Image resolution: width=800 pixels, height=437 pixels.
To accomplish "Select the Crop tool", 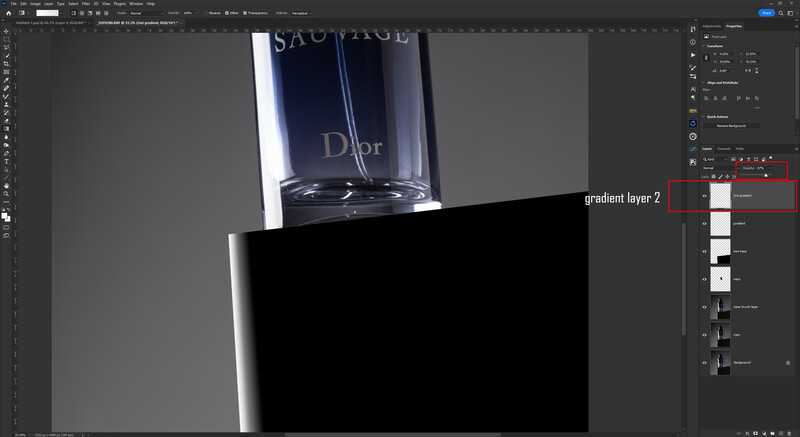I will [x=6, y=64].
